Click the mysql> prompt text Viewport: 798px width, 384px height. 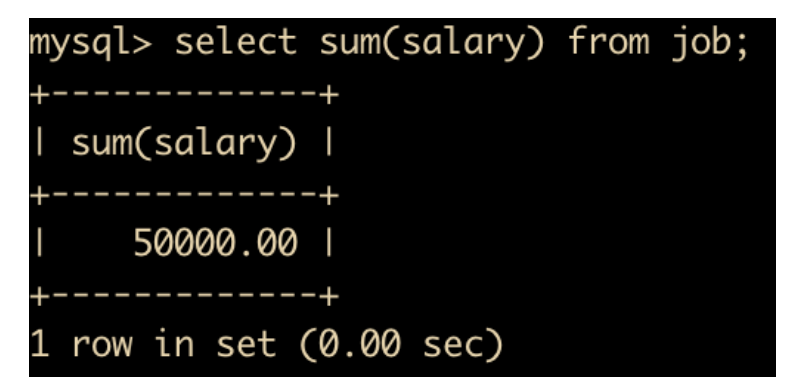coord(91,45)
